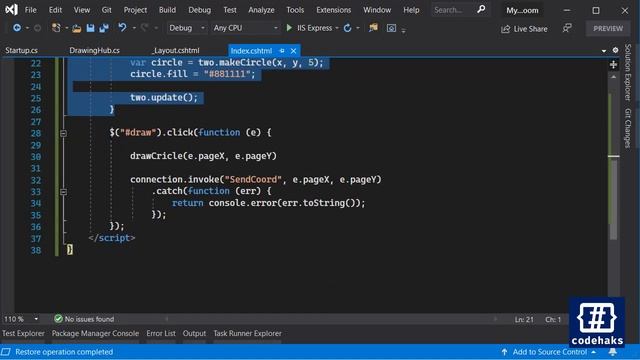Click the status bar background task icon
The image size is (640, 360).
pyautogui.click(x=5, y=352)
